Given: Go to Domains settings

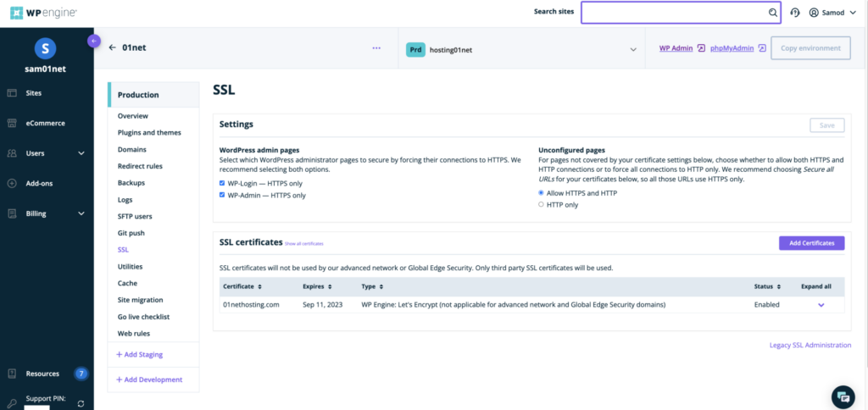Looking at the screenshot, I should click(x=131, y=149).
